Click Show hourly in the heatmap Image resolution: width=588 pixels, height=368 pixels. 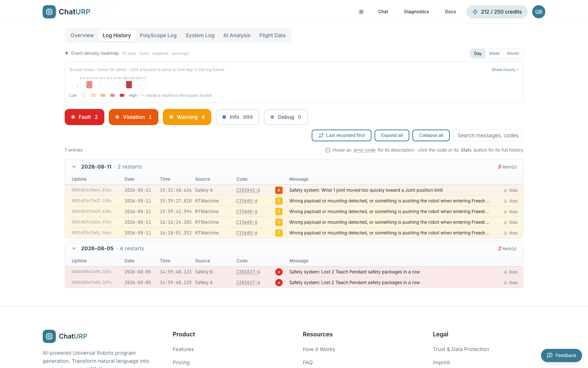(x=505, y=70)
